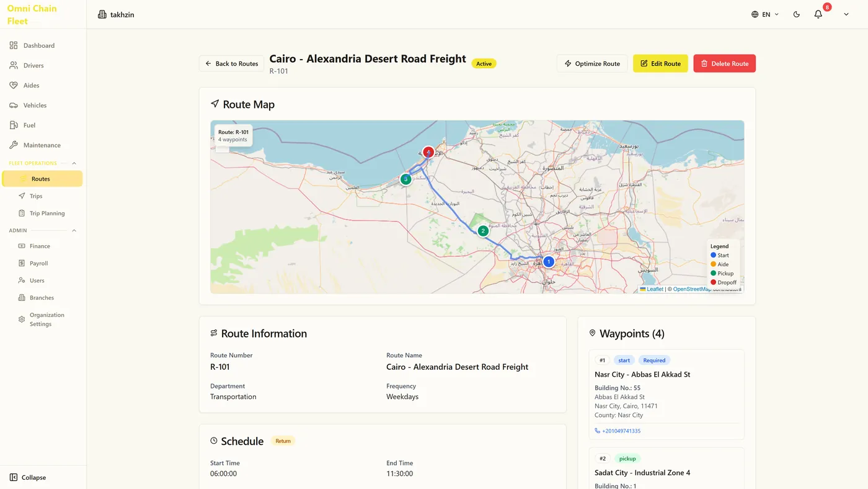
Task: Open the user account menu chevron
Action: (846, 14)
